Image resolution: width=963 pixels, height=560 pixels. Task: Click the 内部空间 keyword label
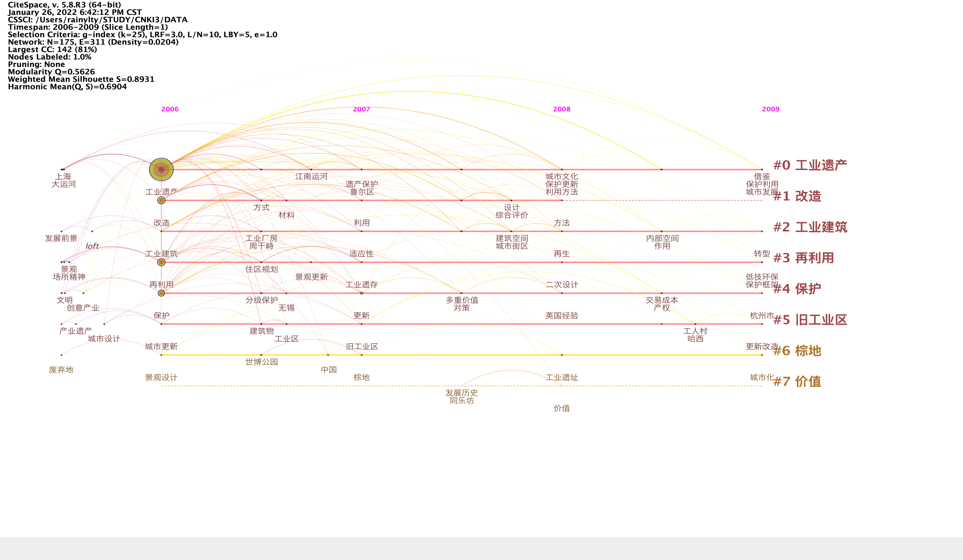(x=662, y=239)
